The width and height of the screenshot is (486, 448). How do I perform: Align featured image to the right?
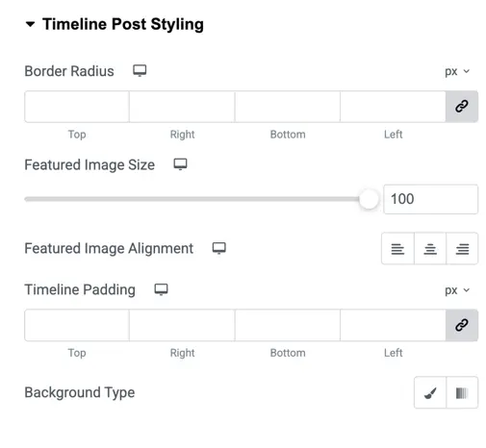tap(462, 249)
